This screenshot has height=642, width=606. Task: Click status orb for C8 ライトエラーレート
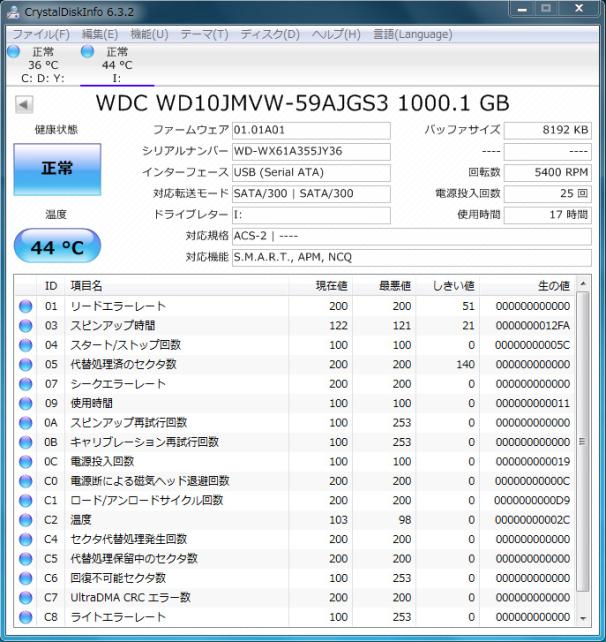(25, 617)
